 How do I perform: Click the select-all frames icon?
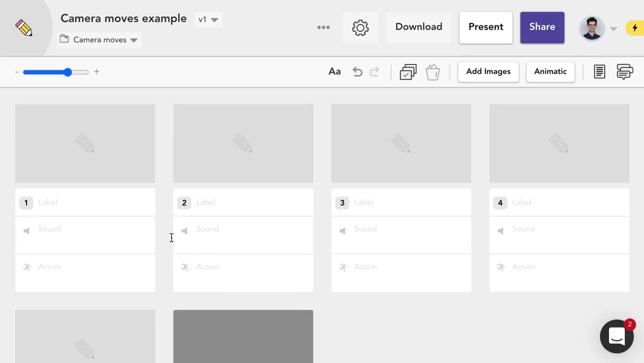(x=408, y=72)
